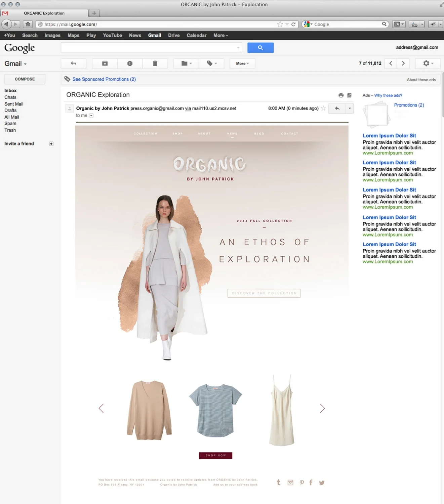Print the email with the printer icon
The width and height of the screenshot is (444, 504).
(341, 95)
